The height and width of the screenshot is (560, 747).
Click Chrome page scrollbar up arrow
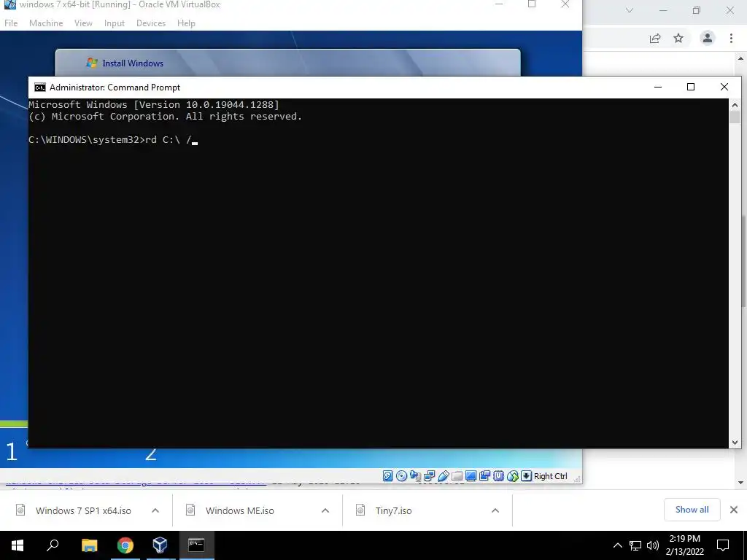pyautogui.click(x=741, y=58)
